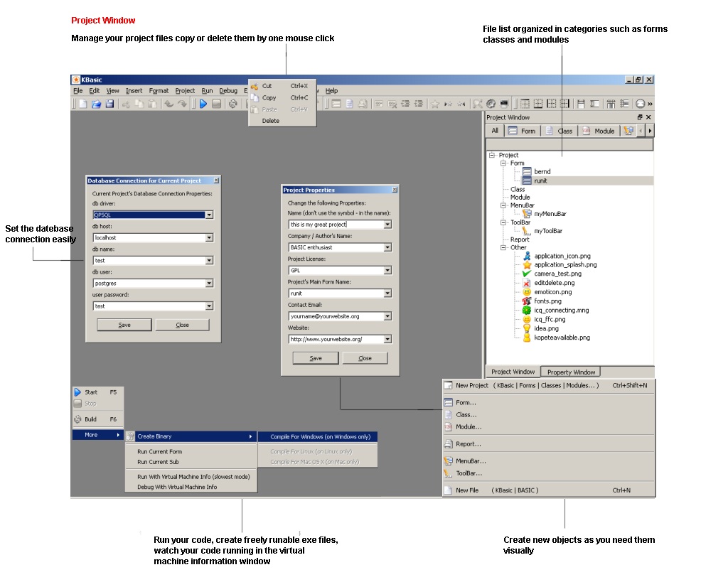The height and width of the screenshot is (582, 728).
Task: Click the Run (blue play) toolbar icon
Action: [x=203, y=104]
